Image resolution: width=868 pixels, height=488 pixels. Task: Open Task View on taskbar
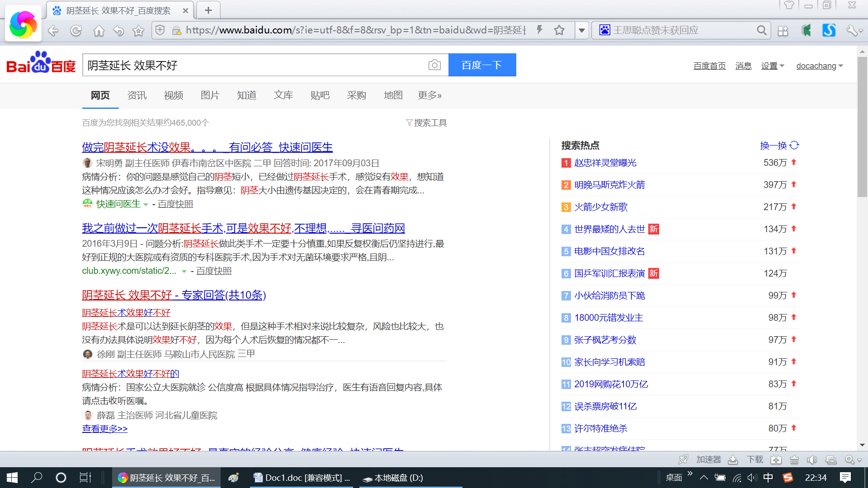(x=85, y=478)
